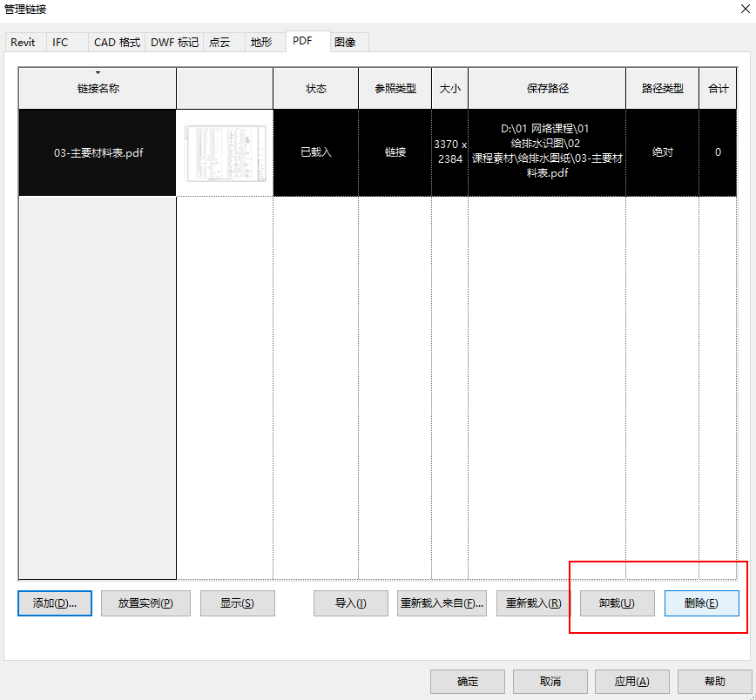Click the 3370 x 2384 size cell
The height and width of the screenshot is (700, 756).
tap(449, 153)
